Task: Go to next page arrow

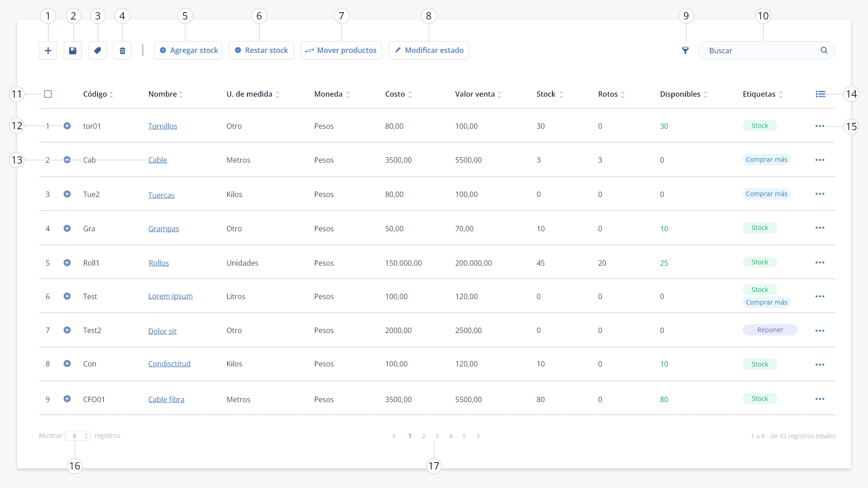Action: pos(478,436)
